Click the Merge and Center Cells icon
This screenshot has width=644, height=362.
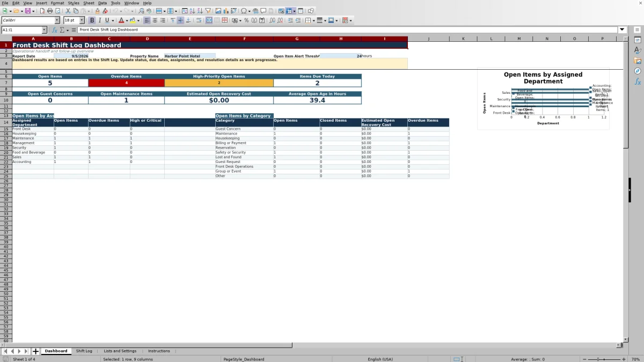tap(209, 20)
